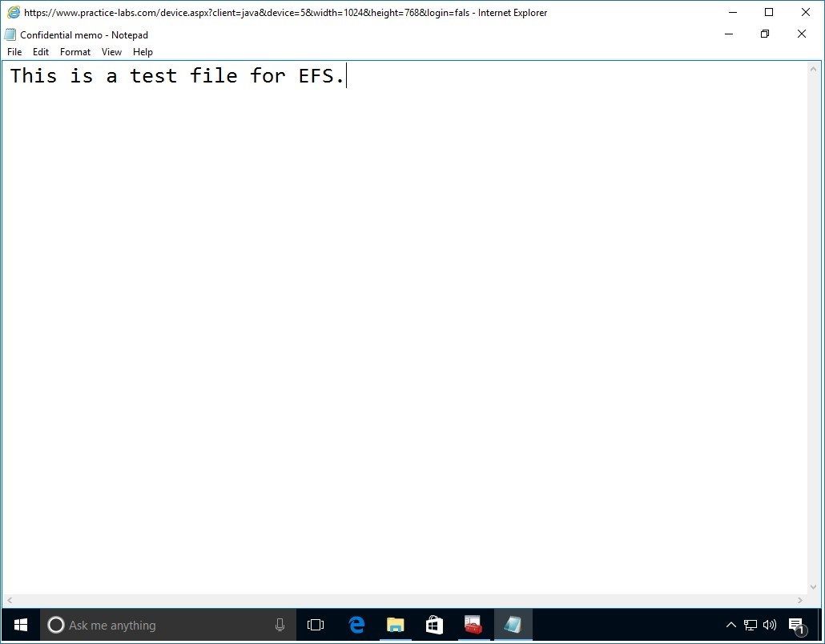The image size is (825, 644).
Task: Open the File menu in Notepad
Action: pyautogui.click(x=14, y=51)
